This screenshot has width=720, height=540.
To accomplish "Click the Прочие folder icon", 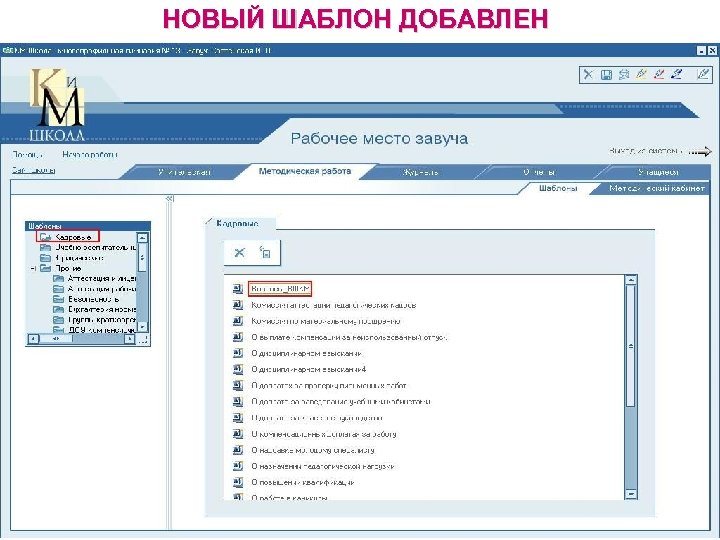I will [x=45, y=268].
